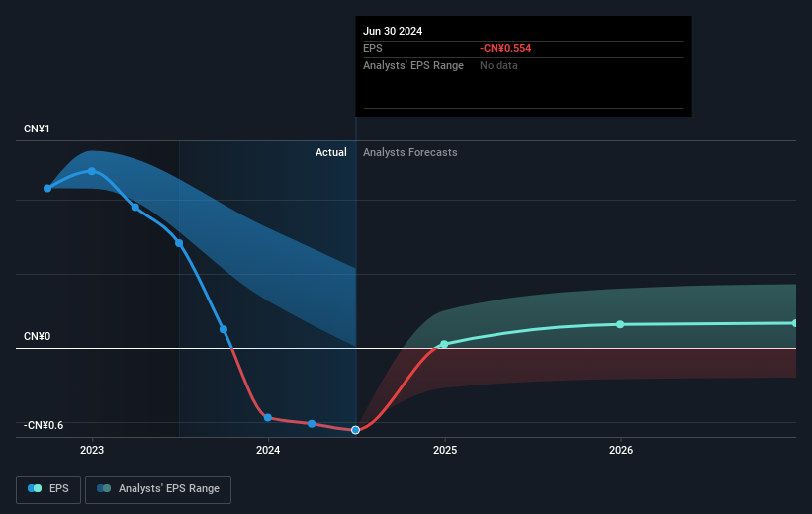Click the first EPS point left of 2023
812x514 pixels.
(x=47, y=189)
